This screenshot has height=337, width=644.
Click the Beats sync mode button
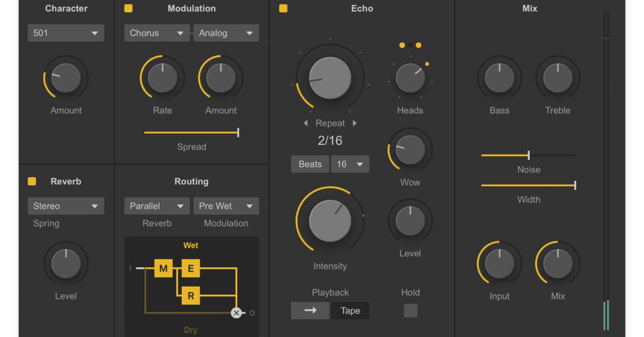coord(310,164)
